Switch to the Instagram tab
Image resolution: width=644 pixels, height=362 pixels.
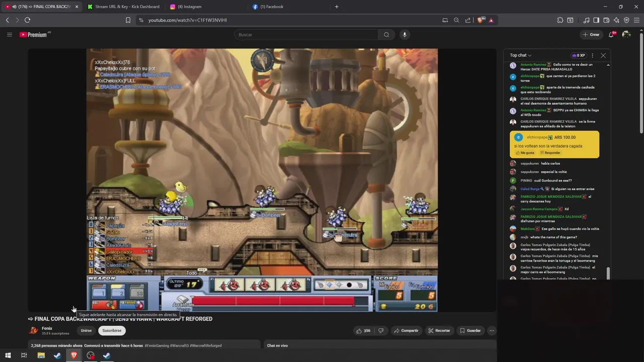pos(206,7)
